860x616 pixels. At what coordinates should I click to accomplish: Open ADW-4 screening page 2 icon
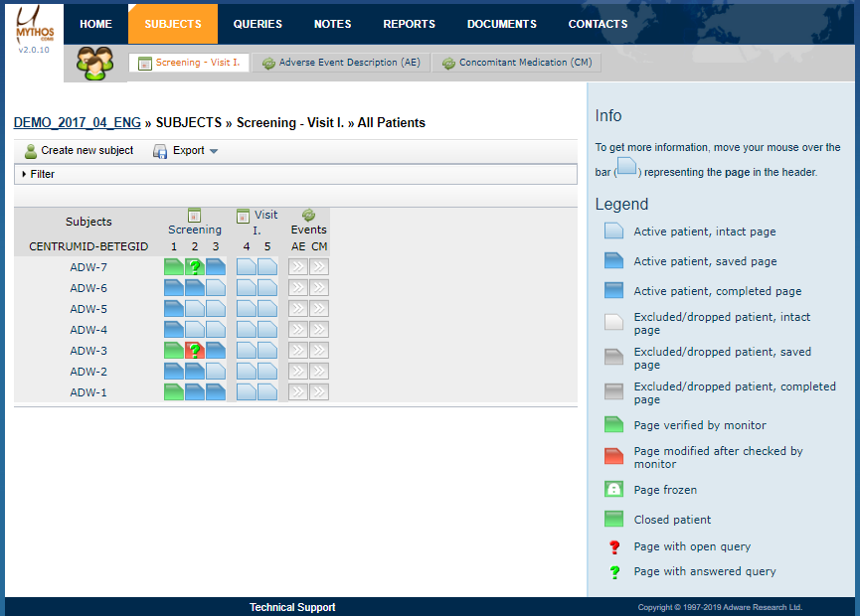195,330
